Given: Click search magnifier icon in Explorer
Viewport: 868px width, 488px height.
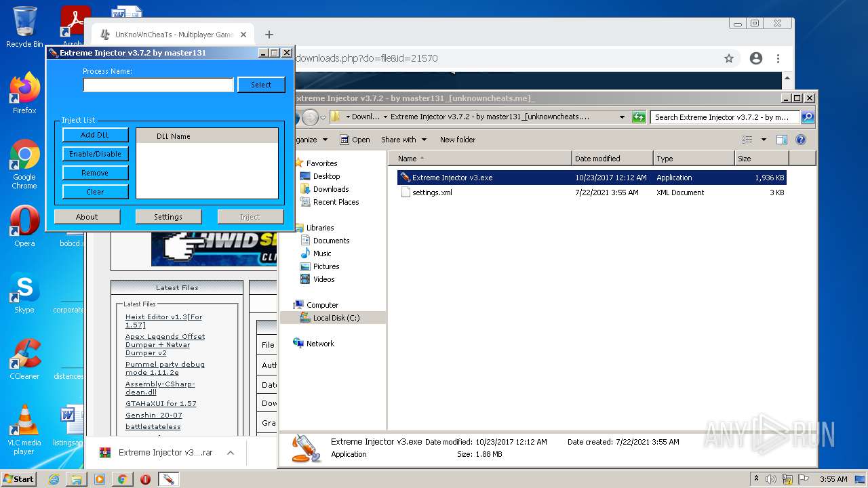Looking at the screenshot, I should click(807, 117).
